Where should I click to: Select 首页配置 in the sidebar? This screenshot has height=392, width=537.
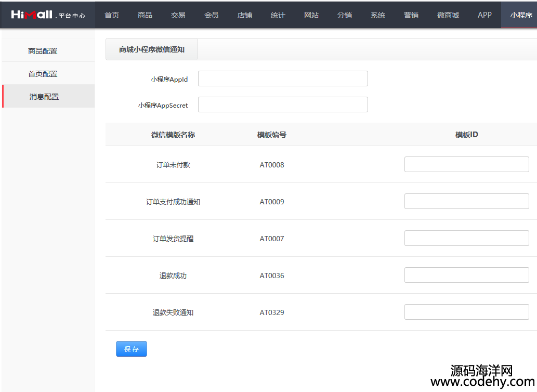[x=43, y=74]
